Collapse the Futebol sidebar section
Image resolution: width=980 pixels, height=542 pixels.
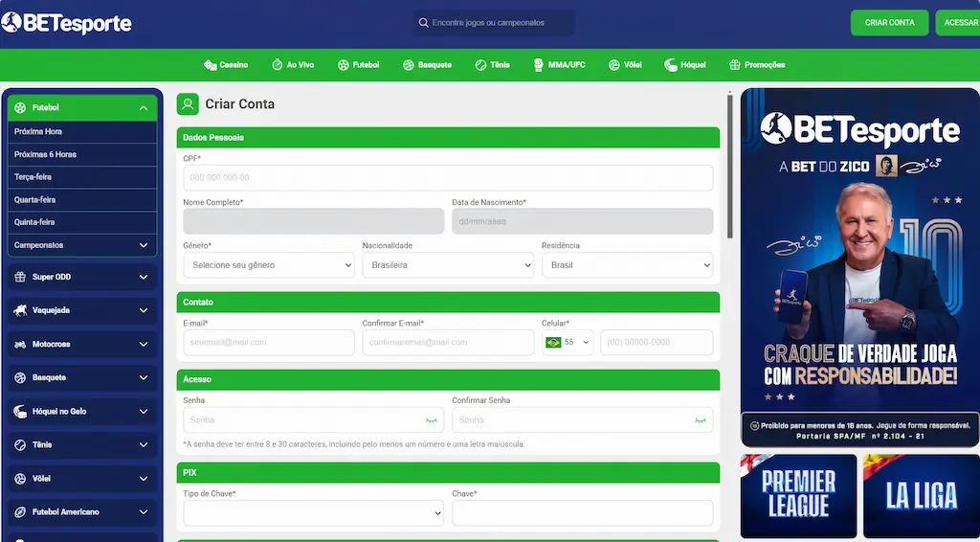click(144, 108)
